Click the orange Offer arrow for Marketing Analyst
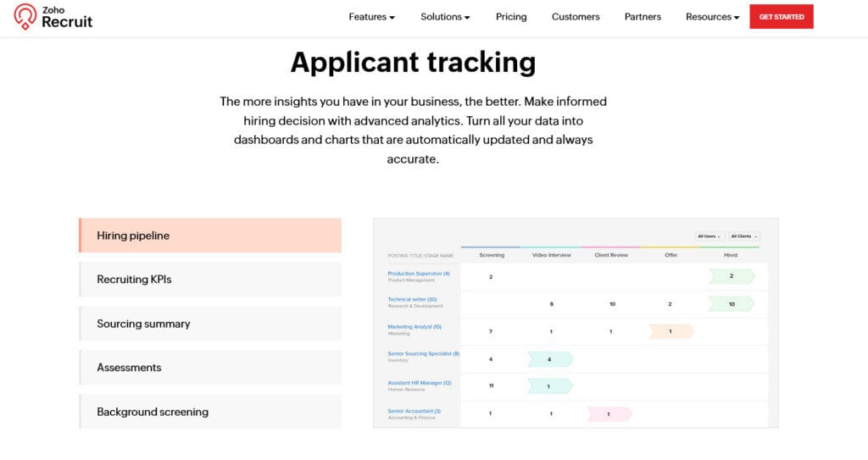The width and height of the screenshot is (868, 460). click(x=670, y=331)
